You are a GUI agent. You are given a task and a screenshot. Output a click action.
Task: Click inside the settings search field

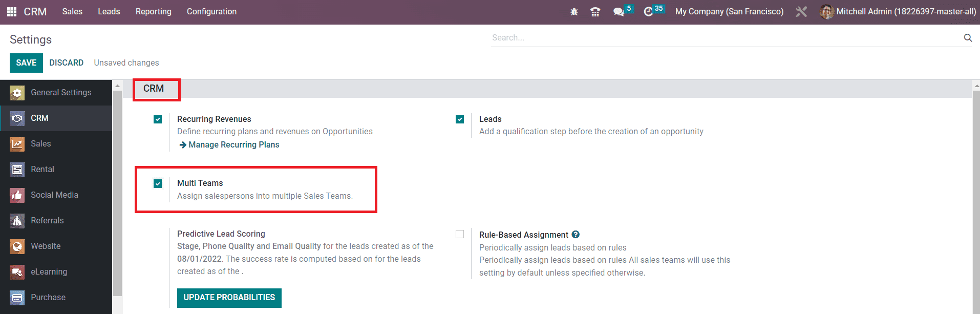pyautogui.click(x=725, y=37)
